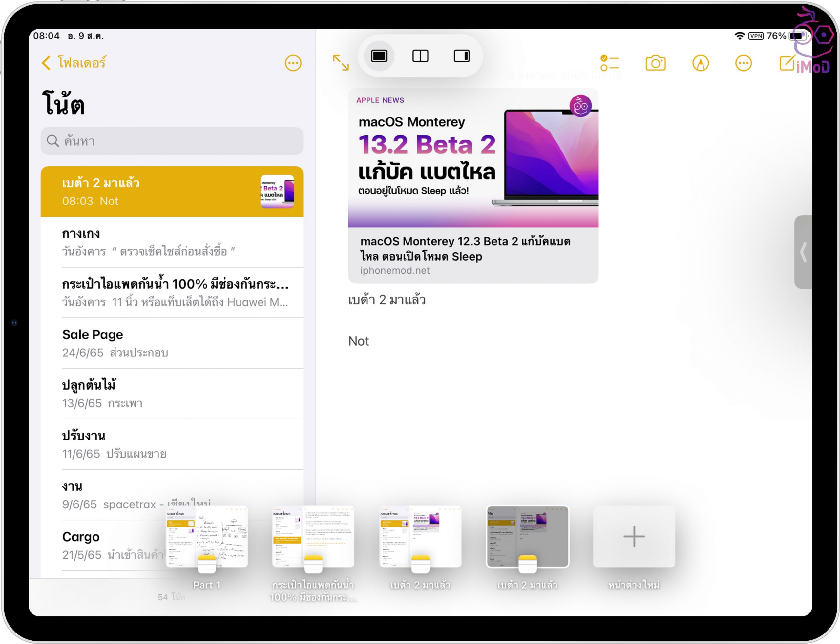The height and width of the screenshot is (644, 840).
Task: Switch to the Part 1 window thumbnail
Action: (x=206, y=537)
